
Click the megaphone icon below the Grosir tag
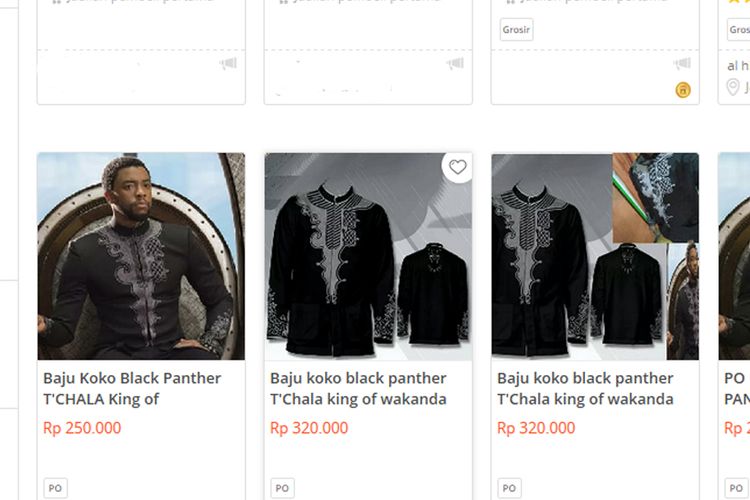682,64
